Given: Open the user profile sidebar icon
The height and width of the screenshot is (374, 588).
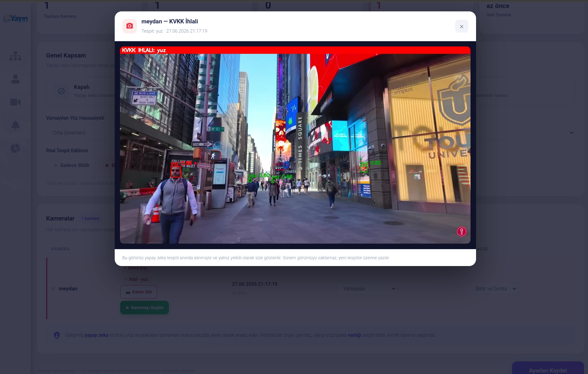Looking at the screenshot, I should [15, 79].
